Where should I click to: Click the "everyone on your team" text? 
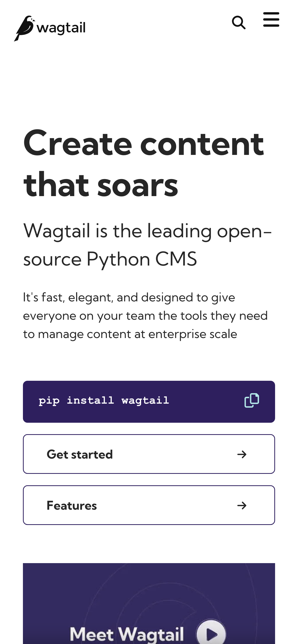(x=89, y=316)
